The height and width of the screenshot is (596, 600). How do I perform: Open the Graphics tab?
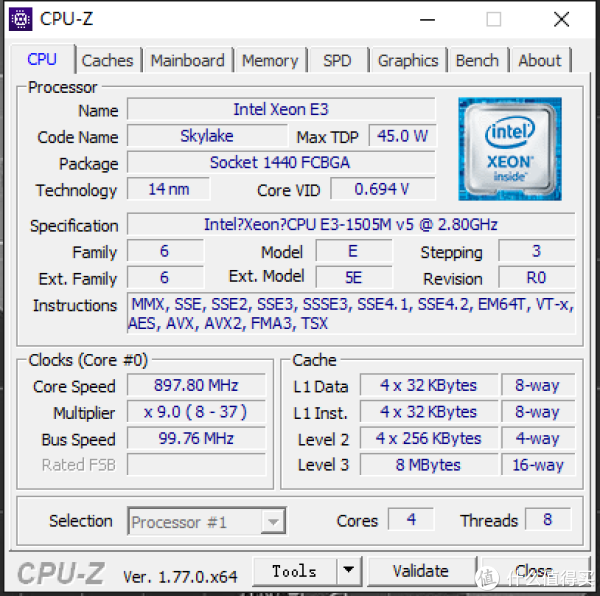408,60
